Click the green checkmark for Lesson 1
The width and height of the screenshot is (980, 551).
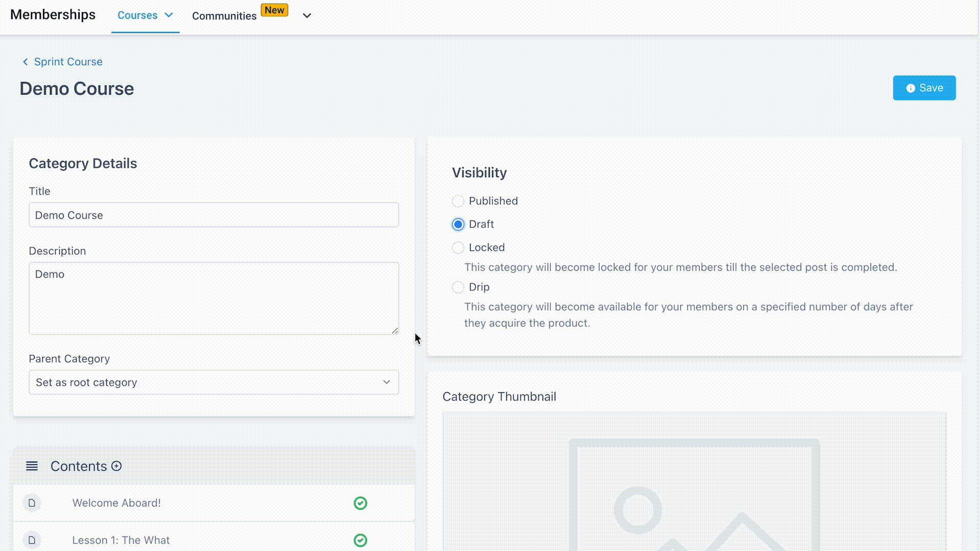[360, 540]
